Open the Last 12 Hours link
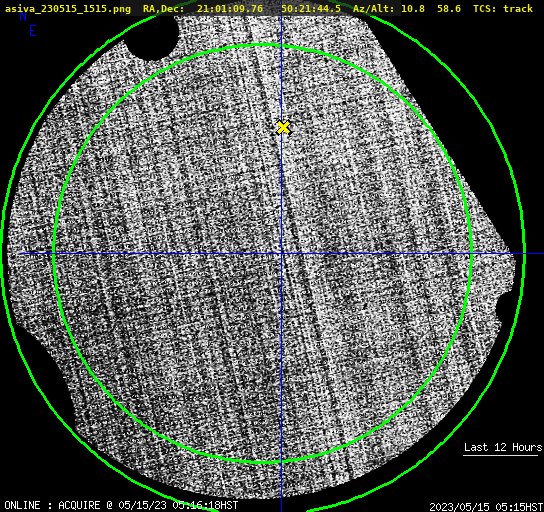544x512 pixels. click(503, 447)
